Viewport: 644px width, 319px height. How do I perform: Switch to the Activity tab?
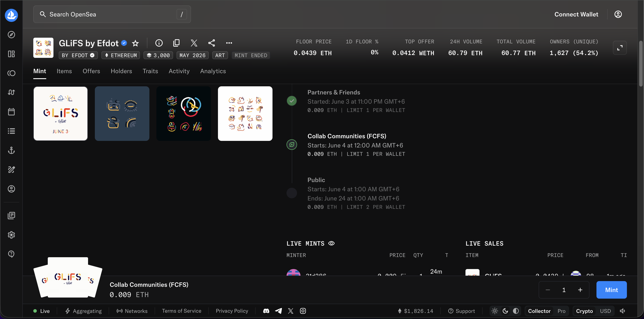pyautogui.click(x=179, y=71)
